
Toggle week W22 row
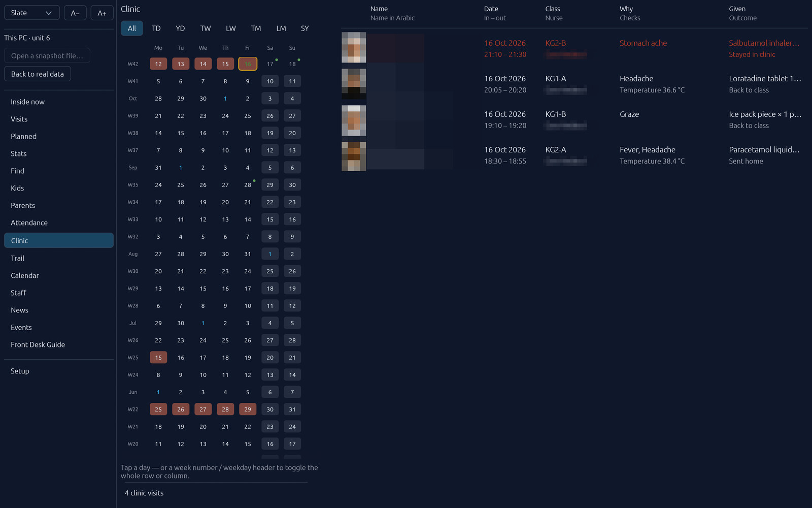click(133, 409)
